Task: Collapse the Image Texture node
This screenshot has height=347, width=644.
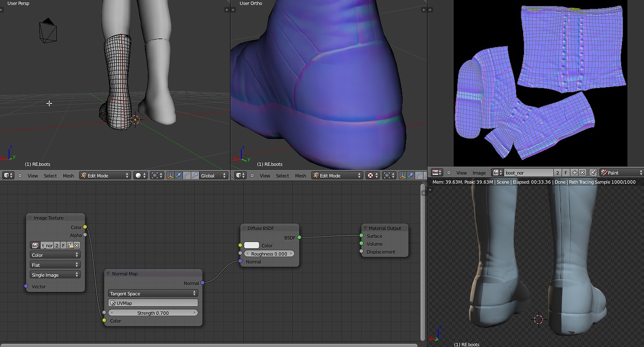Action: coord(30,218)
